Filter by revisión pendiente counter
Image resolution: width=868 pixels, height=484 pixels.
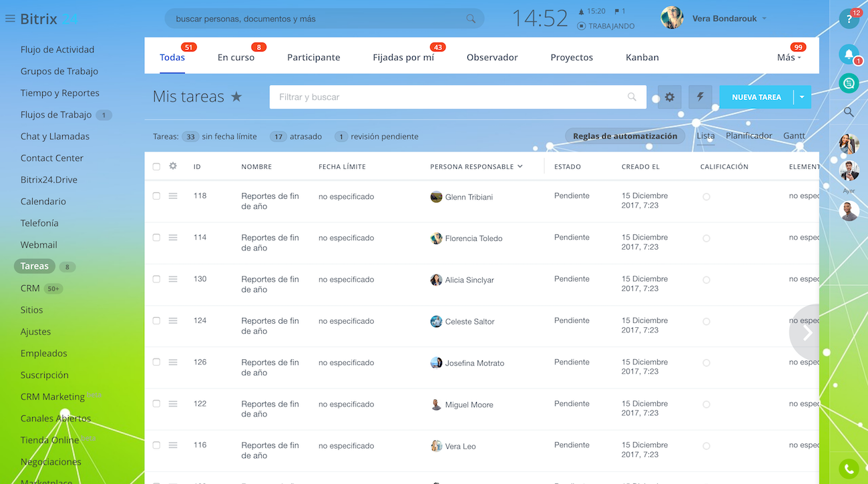tap(377, 137)
